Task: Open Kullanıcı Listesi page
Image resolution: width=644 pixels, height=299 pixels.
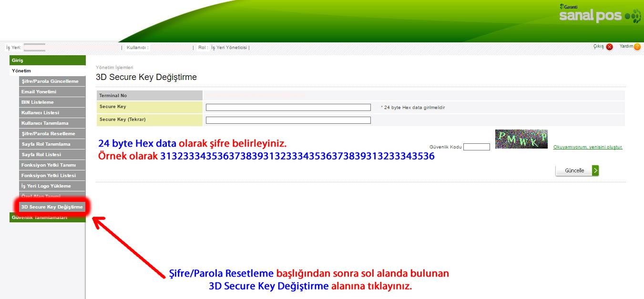Action: [x=52, y=113]
